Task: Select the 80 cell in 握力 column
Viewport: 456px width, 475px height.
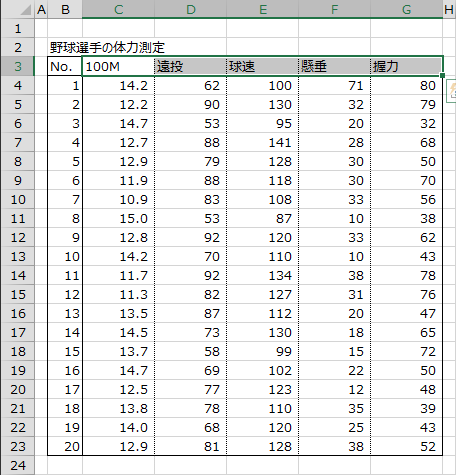Action: (407, 85)
